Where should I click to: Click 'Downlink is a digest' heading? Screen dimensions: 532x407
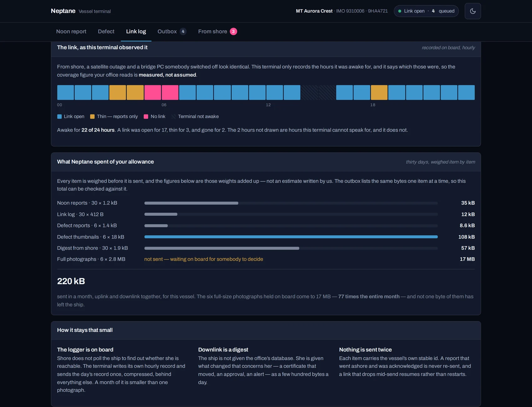coord(223,350)
